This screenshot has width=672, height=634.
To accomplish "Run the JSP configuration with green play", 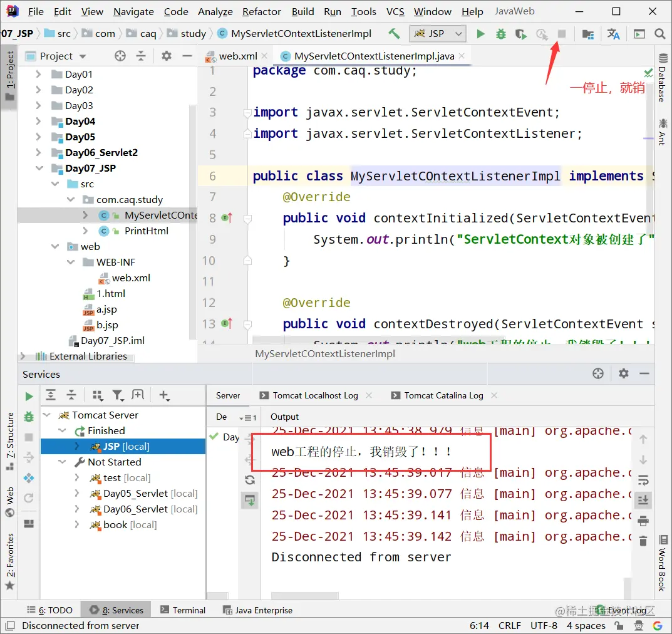I will pyautogui.click(x=480, y=33).
